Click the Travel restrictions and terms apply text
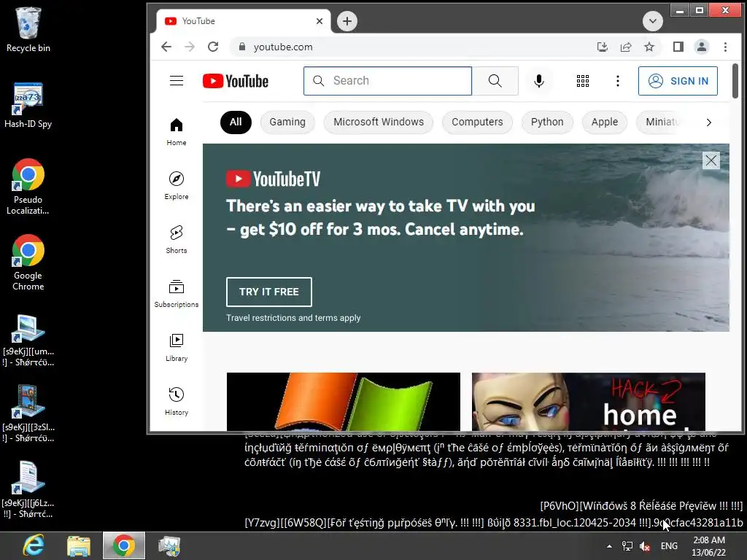The width and height of the screenshot is (747, 560). point(293,318)
